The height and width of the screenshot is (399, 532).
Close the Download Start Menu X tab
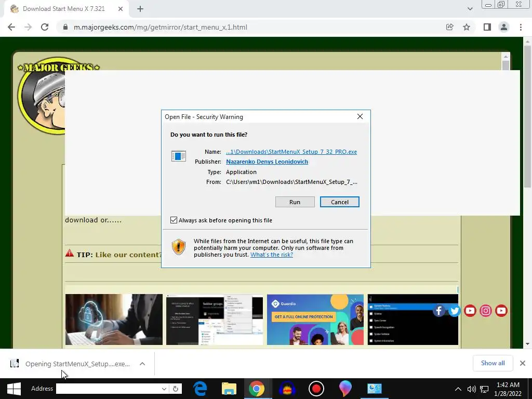121,9
